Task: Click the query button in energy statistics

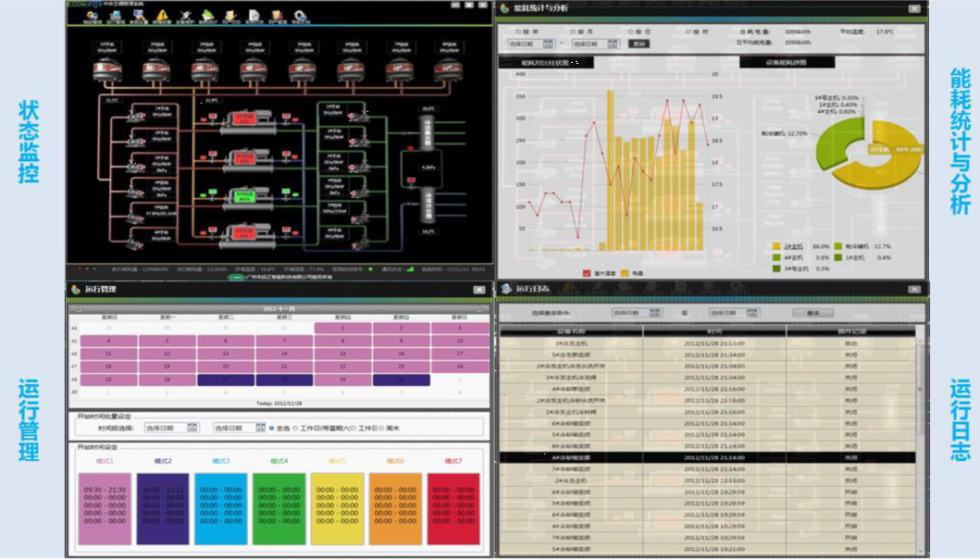Action: click(x=639, y=44)
